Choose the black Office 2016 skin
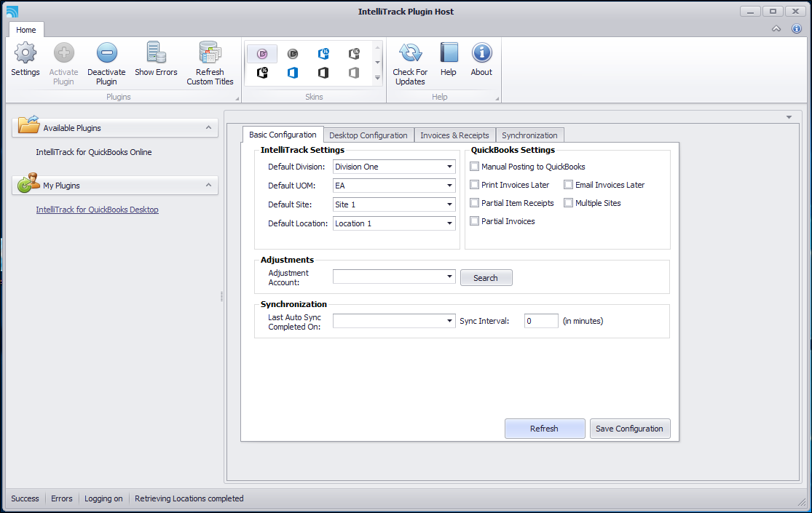 [262, 73]
